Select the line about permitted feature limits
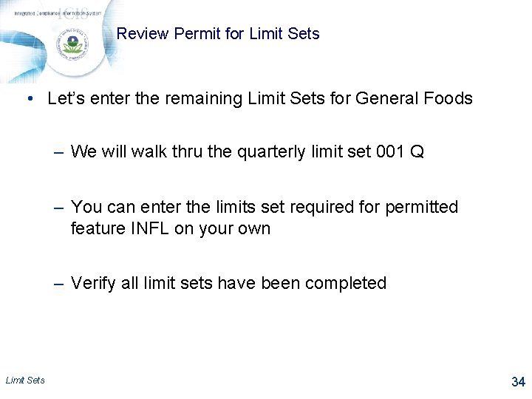Viewport: 532px width, 399px height. pos(265,217)
